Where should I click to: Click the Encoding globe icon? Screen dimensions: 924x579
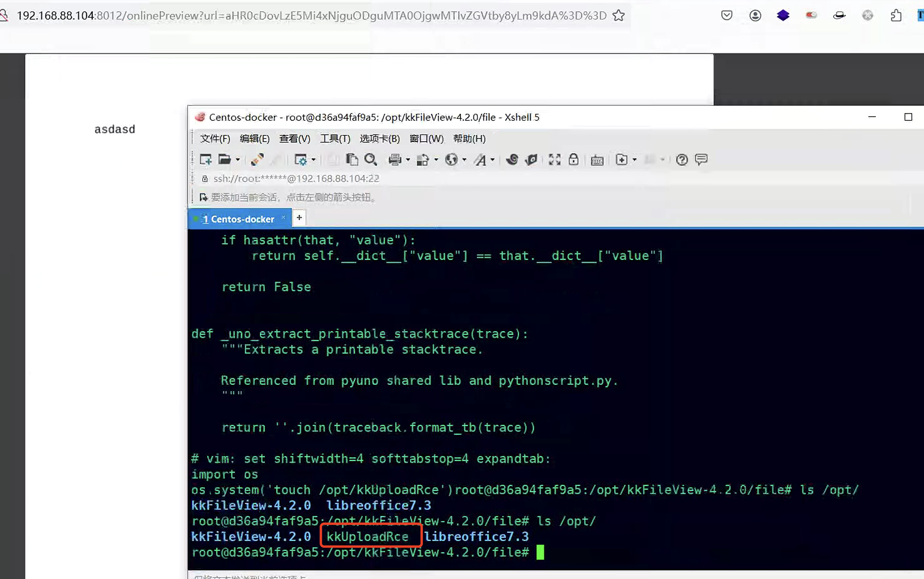click(451, 159)
